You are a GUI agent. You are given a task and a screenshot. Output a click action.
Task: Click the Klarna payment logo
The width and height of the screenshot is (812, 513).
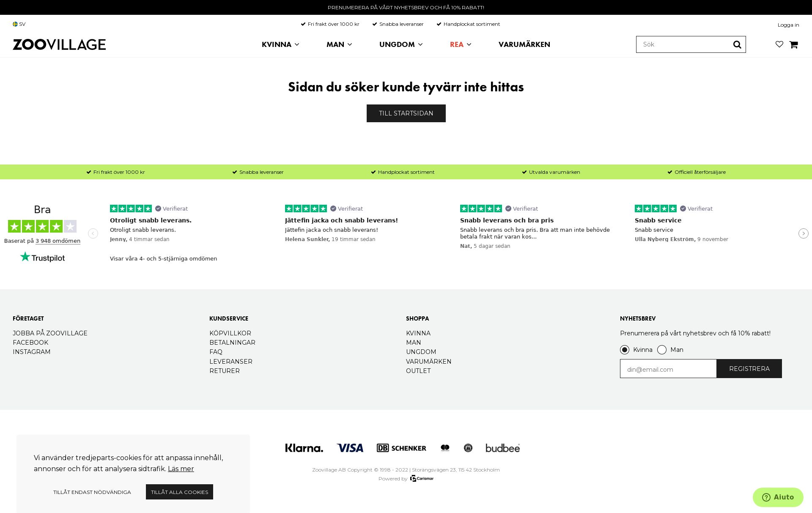point(304,448)
